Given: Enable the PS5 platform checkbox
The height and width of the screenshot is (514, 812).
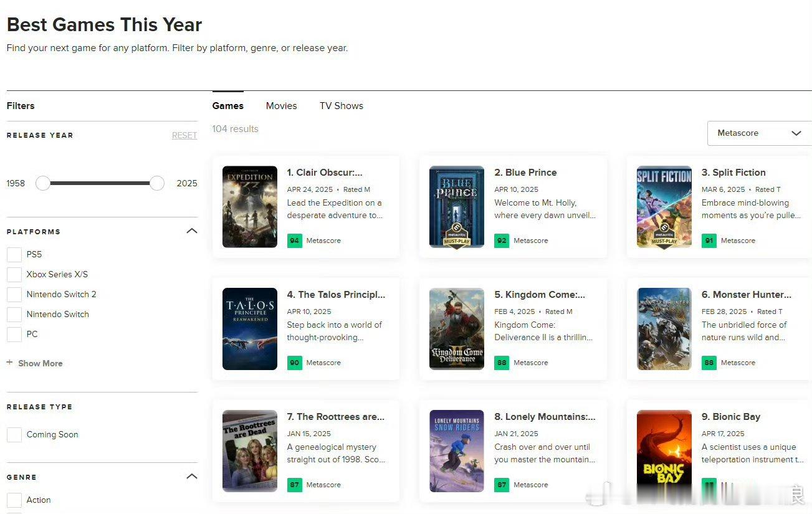Looking at the screenshot, I should pyautogui.click(x=14, y=254).
